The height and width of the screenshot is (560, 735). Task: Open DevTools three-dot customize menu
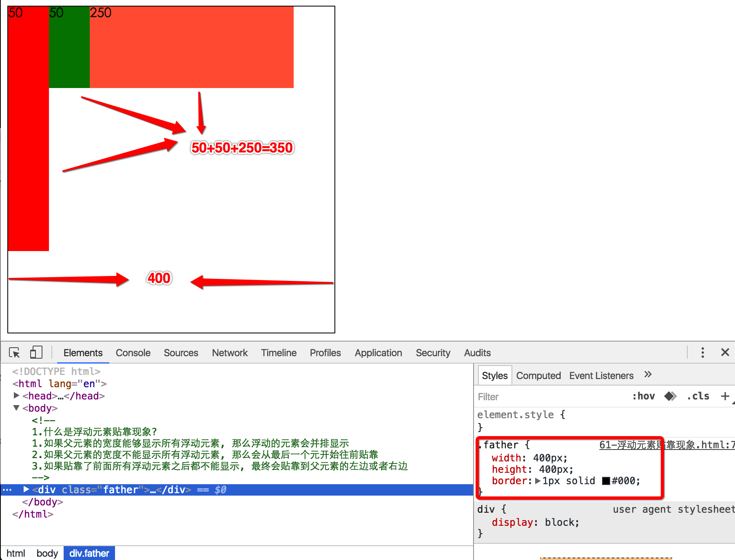(x=702, y=353)
